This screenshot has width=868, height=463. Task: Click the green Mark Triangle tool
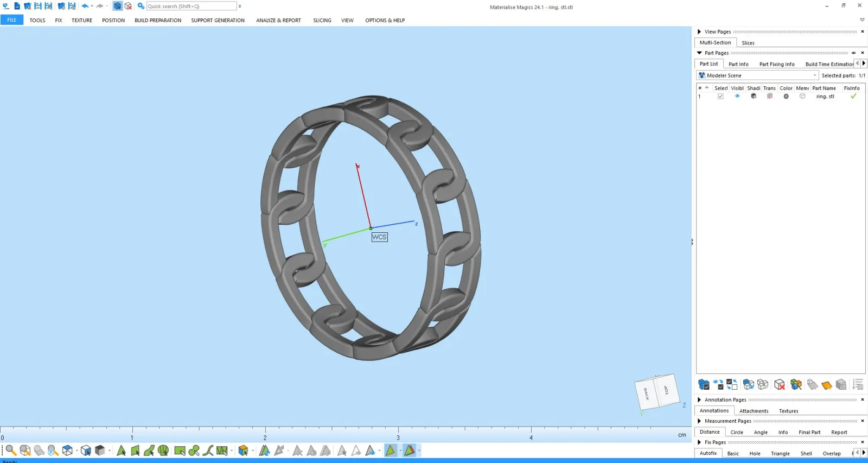point(121,451)
